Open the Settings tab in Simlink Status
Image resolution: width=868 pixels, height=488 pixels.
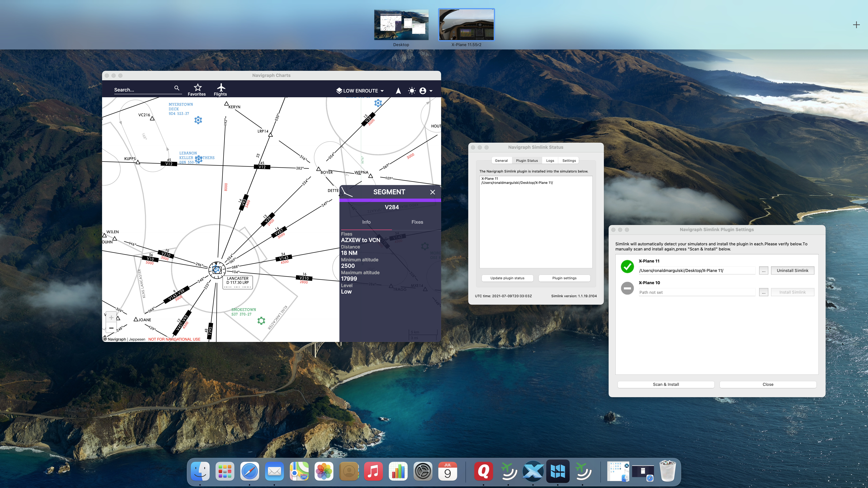point(569,161)
